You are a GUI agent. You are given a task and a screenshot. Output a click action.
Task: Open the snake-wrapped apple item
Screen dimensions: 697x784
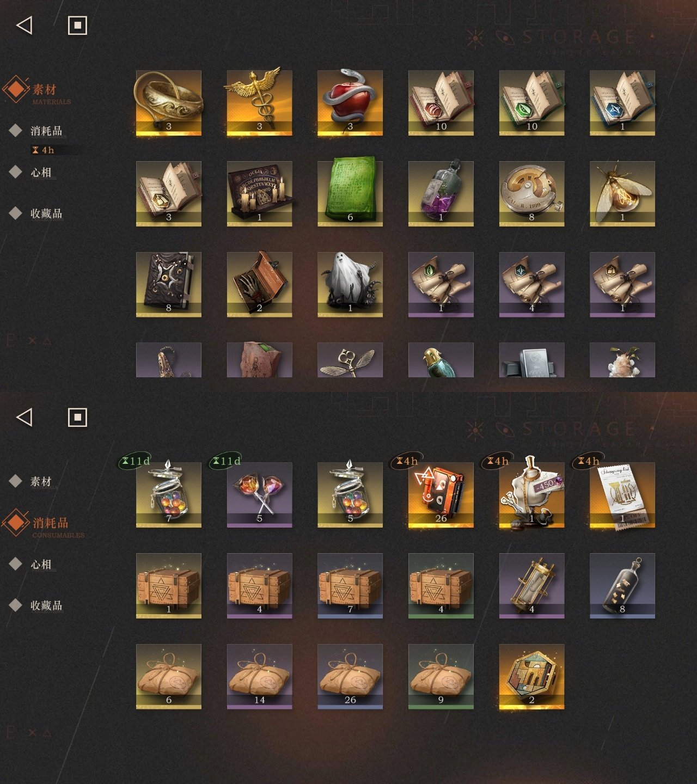click(350, 103)
